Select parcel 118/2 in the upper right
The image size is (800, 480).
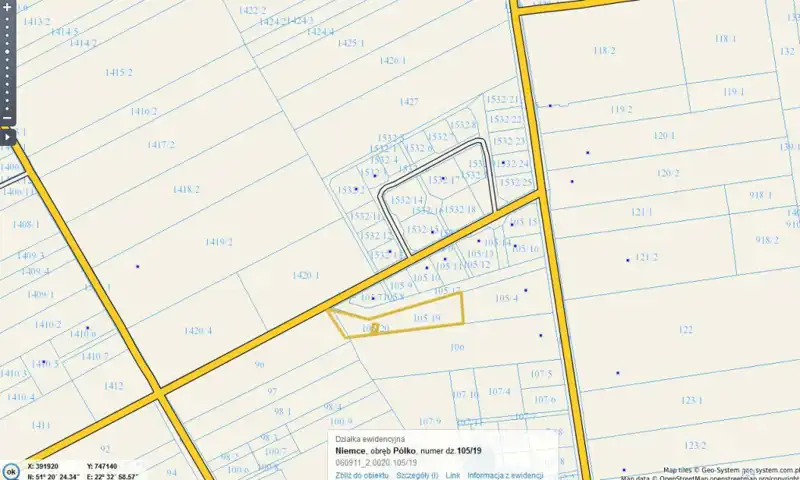pos(603,50)
